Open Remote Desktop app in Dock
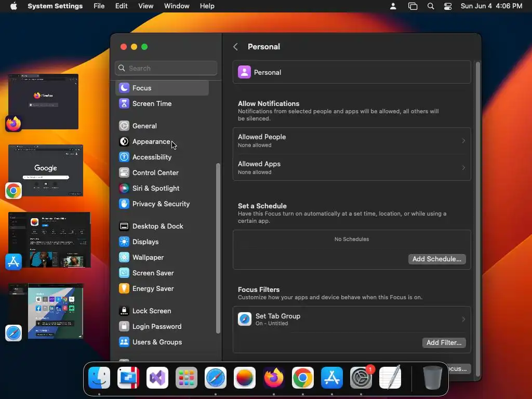The height and width of the screenshot is (399, 532). (x=128, y=378)
